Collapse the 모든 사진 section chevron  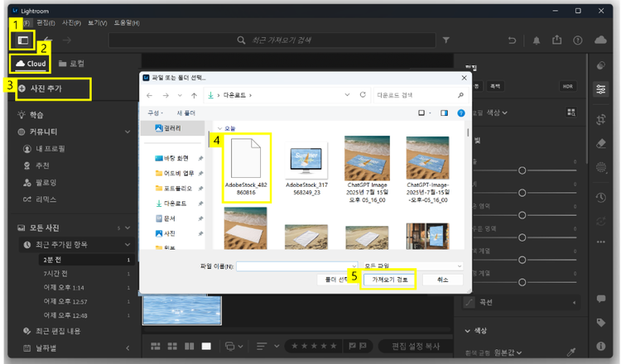[128, 227]
